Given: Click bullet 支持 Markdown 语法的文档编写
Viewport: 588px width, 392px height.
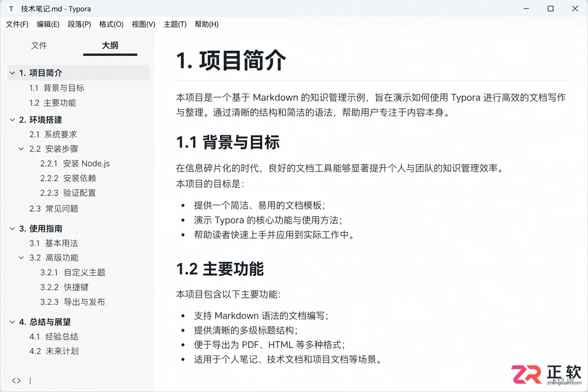Looking at the screenshot, I should point(261,316).
